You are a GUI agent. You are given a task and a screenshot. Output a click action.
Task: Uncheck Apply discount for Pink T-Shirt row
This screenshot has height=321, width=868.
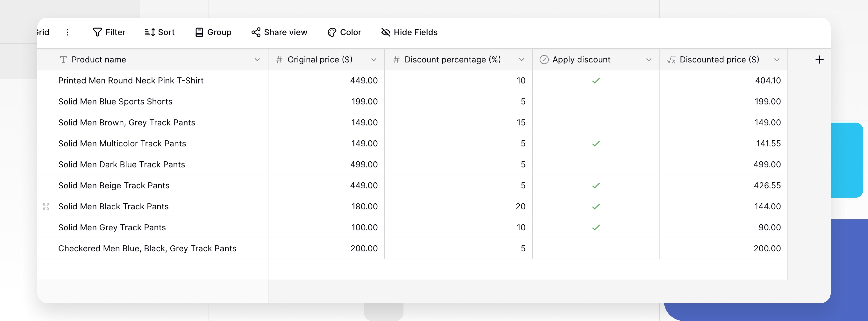tap(596, 81)
